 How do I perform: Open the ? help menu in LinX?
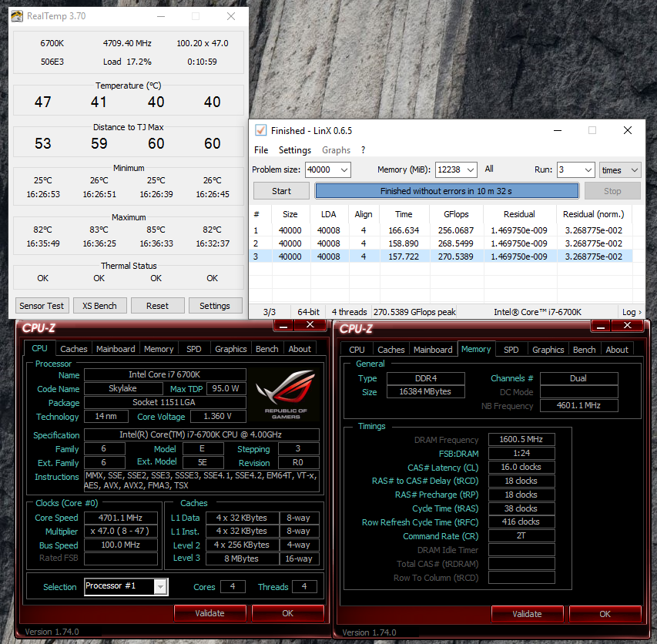point(363,150)
